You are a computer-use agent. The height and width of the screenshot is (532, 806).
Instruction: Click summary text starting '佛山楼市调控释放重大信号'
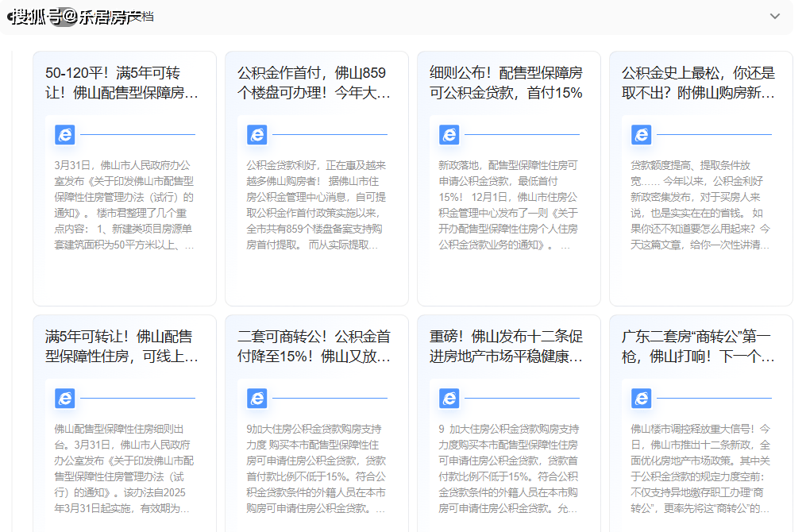click(700, 468)
